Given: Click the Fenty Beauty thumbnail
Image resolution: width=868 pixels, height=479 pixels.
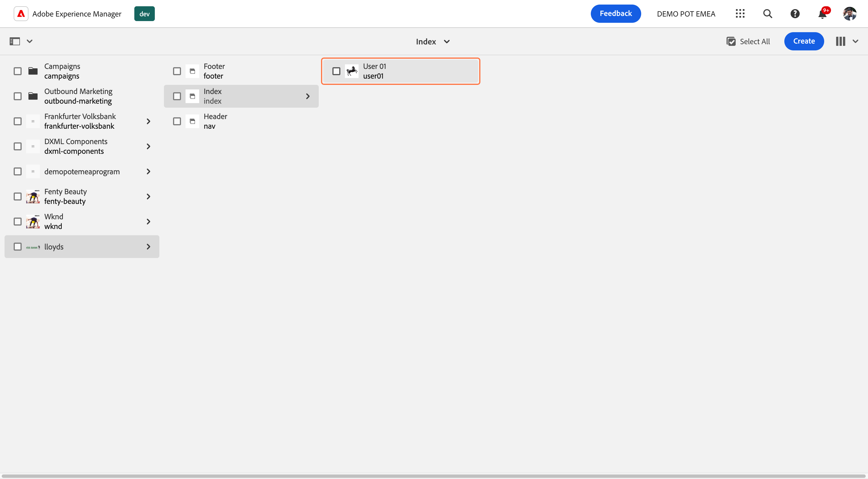Looking at the screenshot, I should coord(33,196).
